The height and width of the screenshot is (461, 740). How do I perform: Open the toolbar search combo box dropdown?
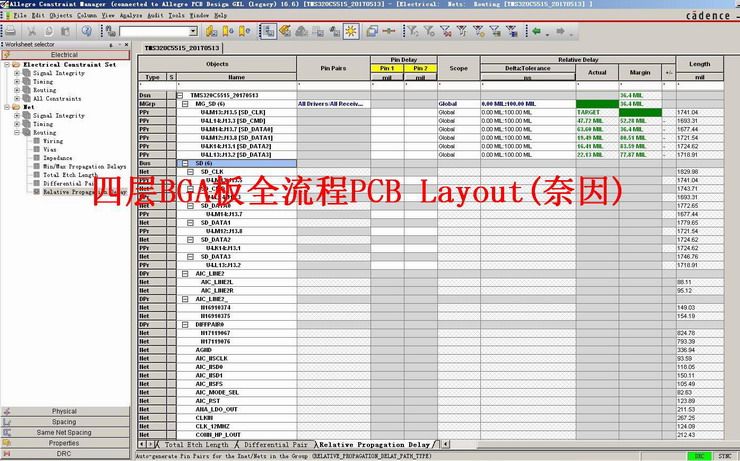pyautogui.click(x=193, y=32)
